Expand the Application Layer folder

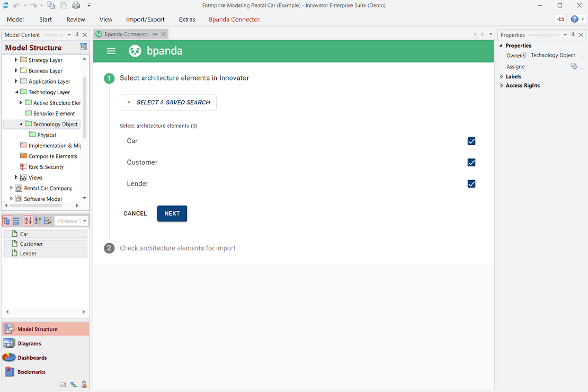16,81
